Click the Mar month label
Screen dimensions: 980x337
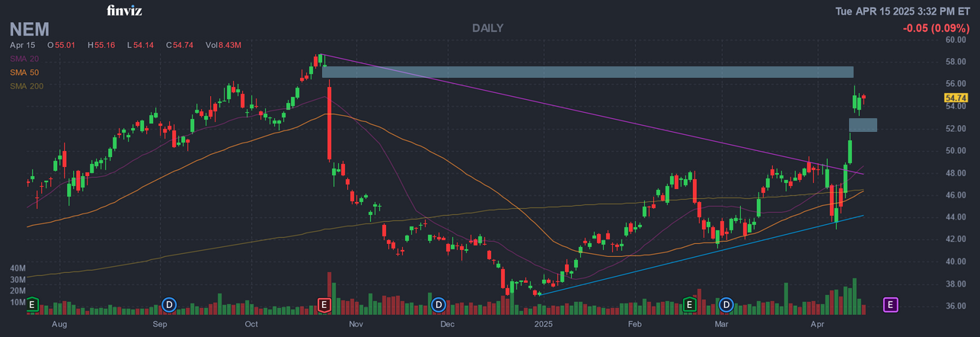[722, 325]
